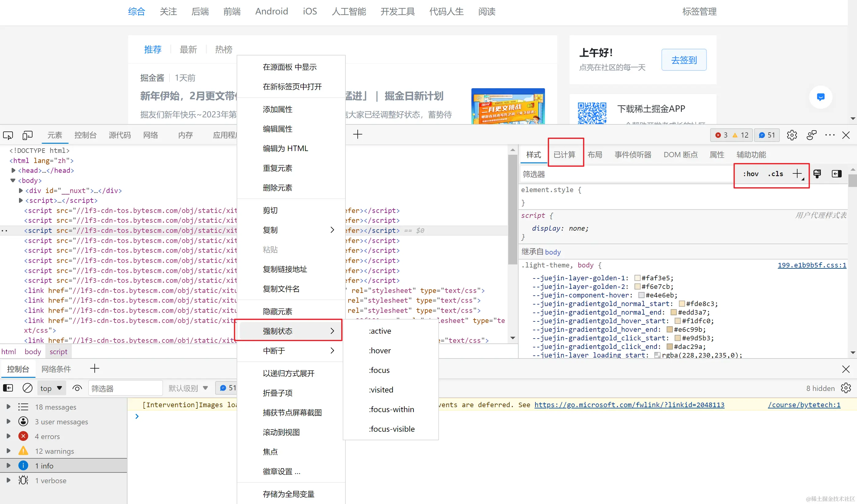Image resolution: width=857 pixels, height=504 pixels.
Task: Choose 编辑为 HTML from context menu
Action: coord(285,148)
